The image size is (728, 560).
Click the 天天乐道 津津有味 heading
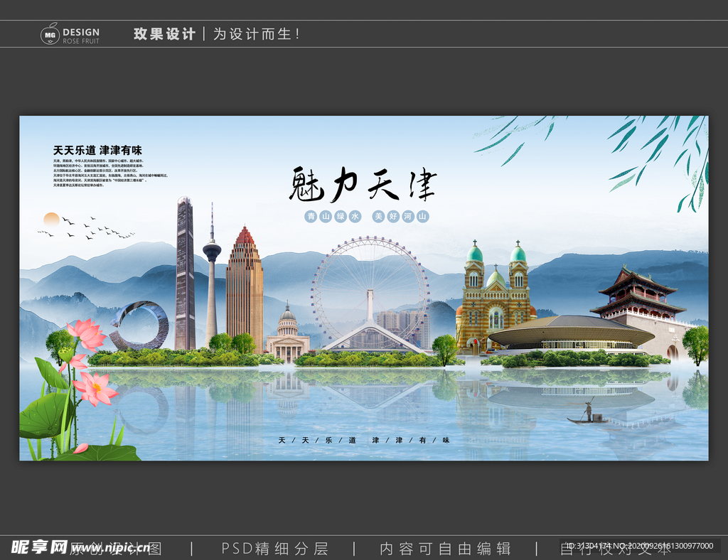pos(100,149)
